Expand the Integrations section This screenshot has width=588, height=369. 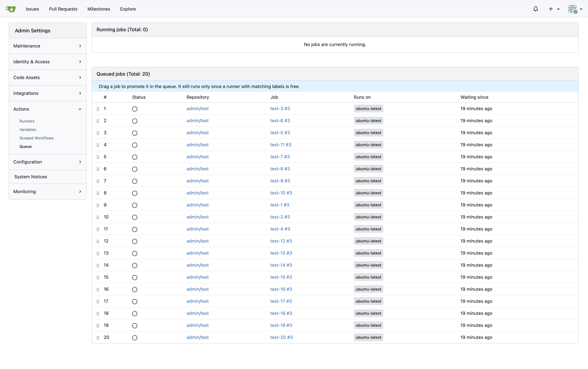click(x=47, y=93)
